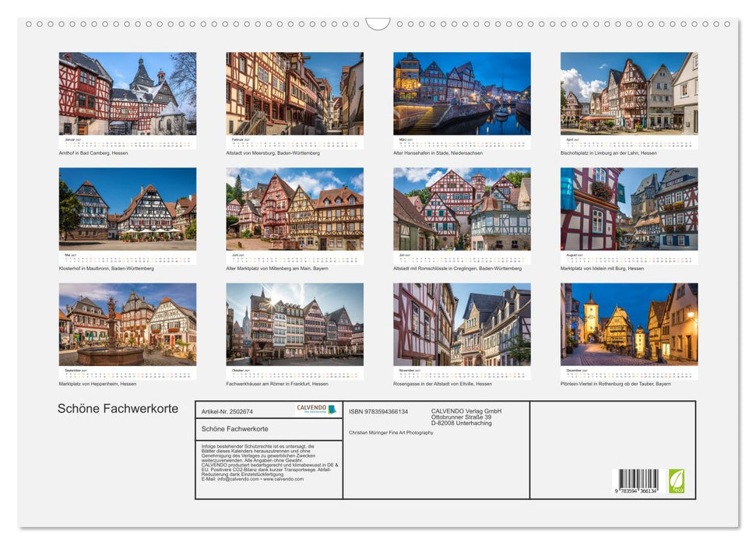Screen dimensions: 756x545
Task: Open the Römer in Frankfurt photo
Action: [x=294, y=324]
